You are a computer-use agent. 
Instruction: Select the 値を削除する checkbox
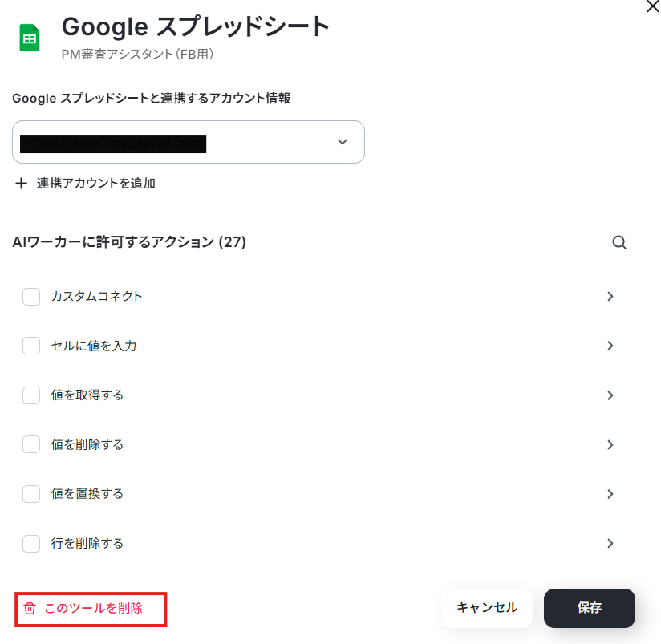click(x=31, y=444)
